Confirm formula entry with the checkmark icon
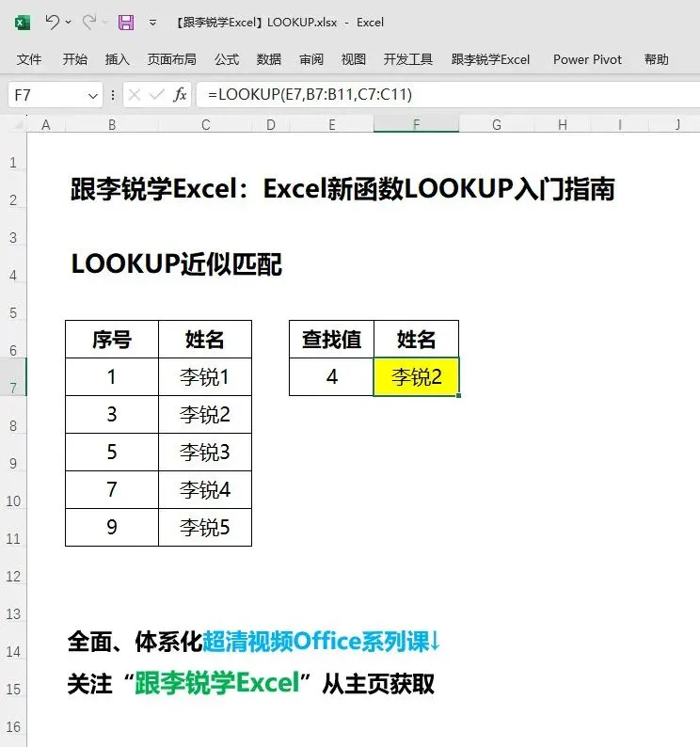Screen dimensions: 700x747 157,95
